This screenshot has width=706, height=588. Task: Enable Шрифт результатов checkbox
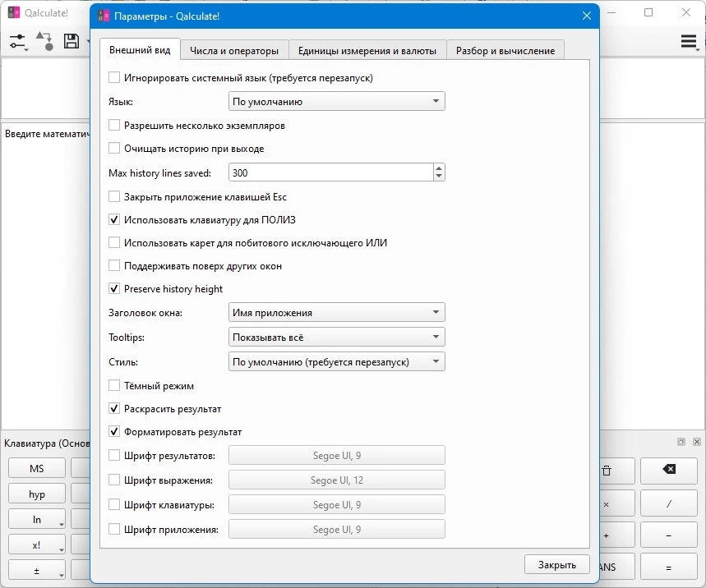pyautogui.click(x=114, y=455)
